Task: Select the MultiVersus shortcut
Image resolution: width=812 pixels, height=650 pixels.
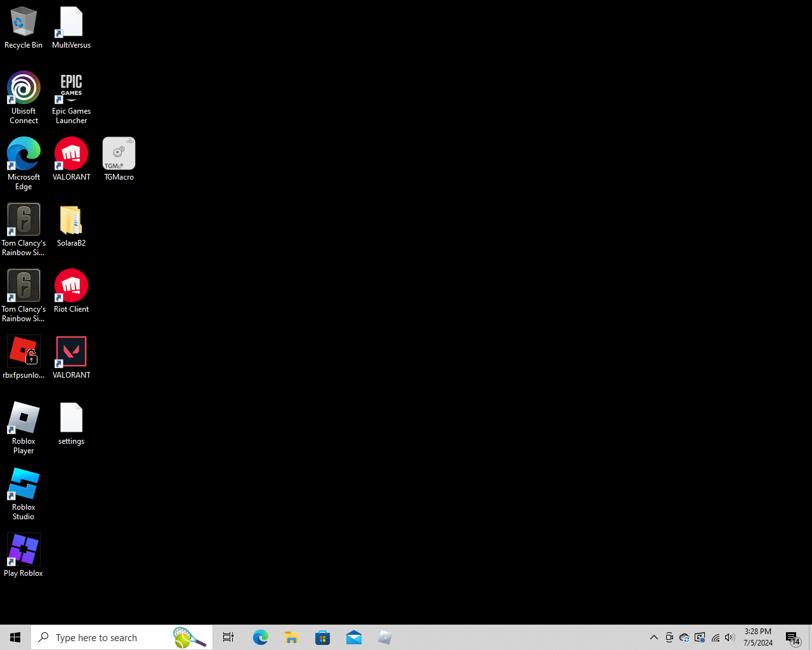Action: [71, 29]
